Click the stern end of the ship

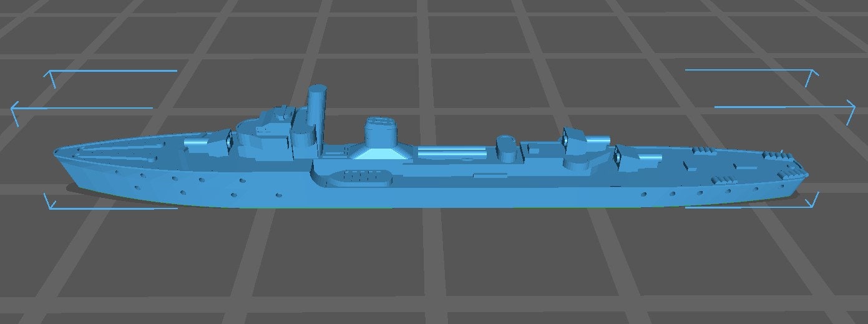tap(805, 173)
